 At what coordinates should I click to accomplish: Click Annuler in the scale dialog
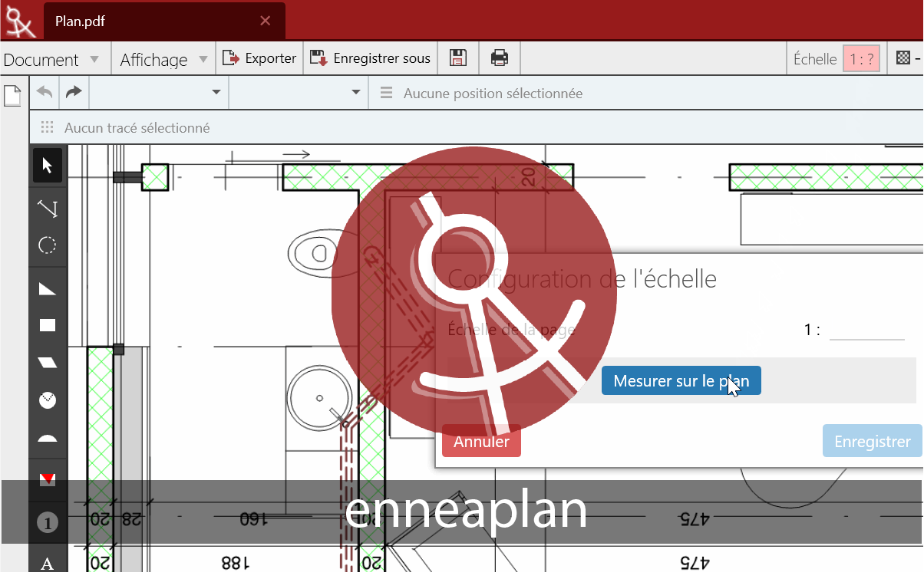[481, 441]
